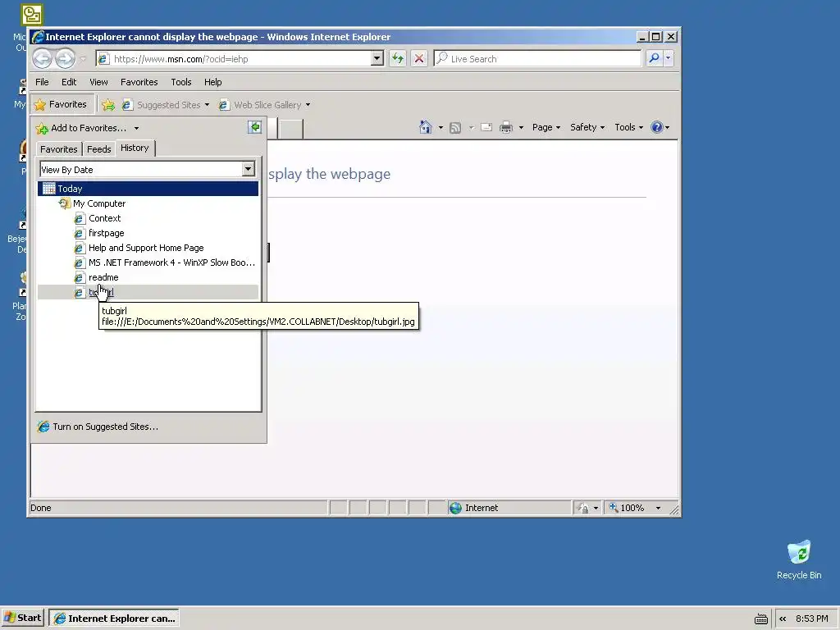Image resolution: width=840 pixels, height=630 pixels.
Task: Open the Tools command bar menu
Action: tap(628, 127)
